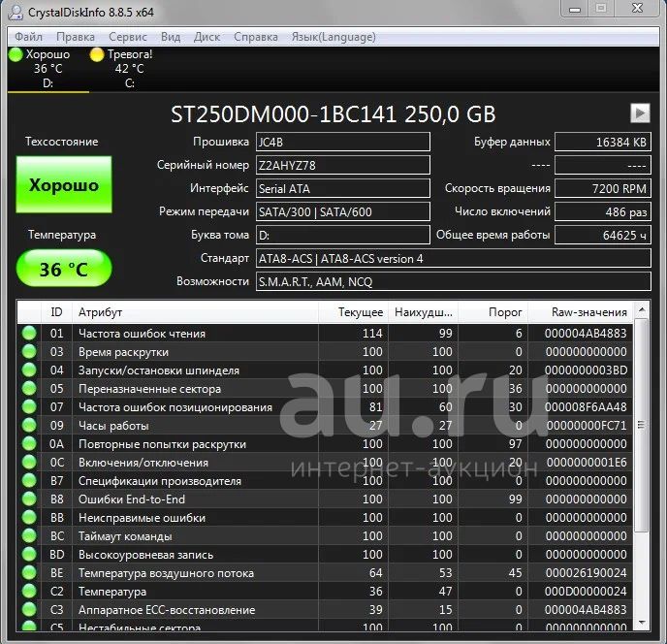Click status icon for B7 Спецификации производителя

coord(29,480)
